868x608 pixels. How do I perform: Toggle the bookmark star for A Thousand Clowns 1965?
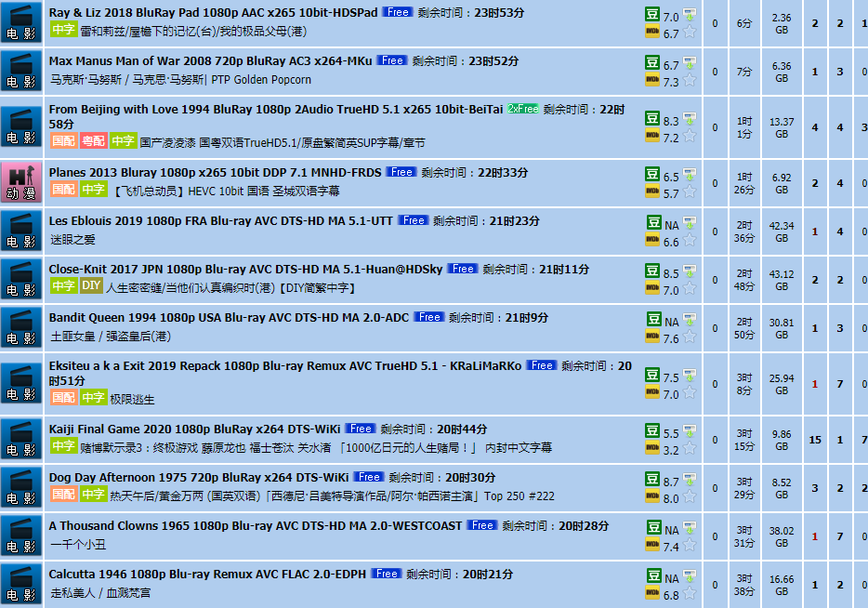(x=690, y=545)
